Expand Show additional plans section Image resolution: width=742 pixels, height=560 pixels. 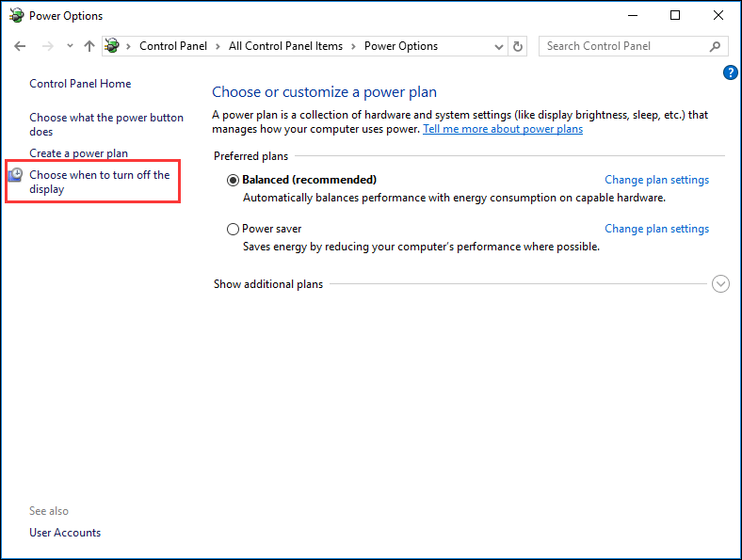720,284
